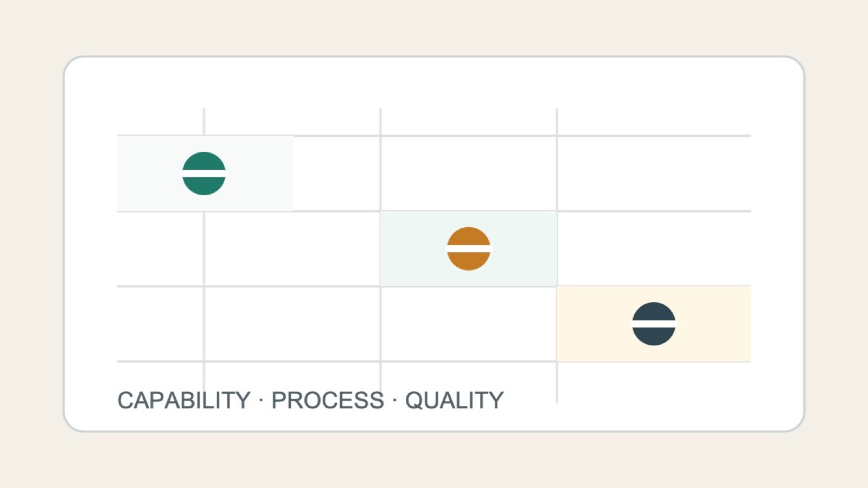Click the empty cell directly above the cream cell

tap(654, 249)
